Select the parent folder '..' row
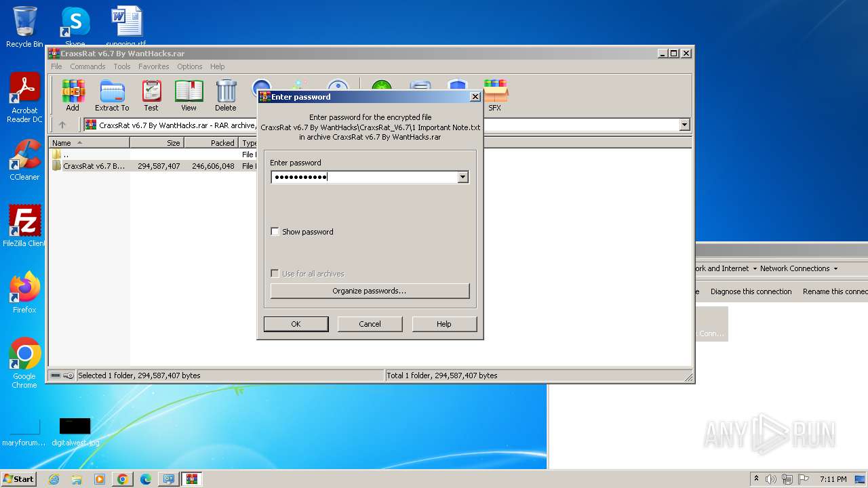 point(153,155)
